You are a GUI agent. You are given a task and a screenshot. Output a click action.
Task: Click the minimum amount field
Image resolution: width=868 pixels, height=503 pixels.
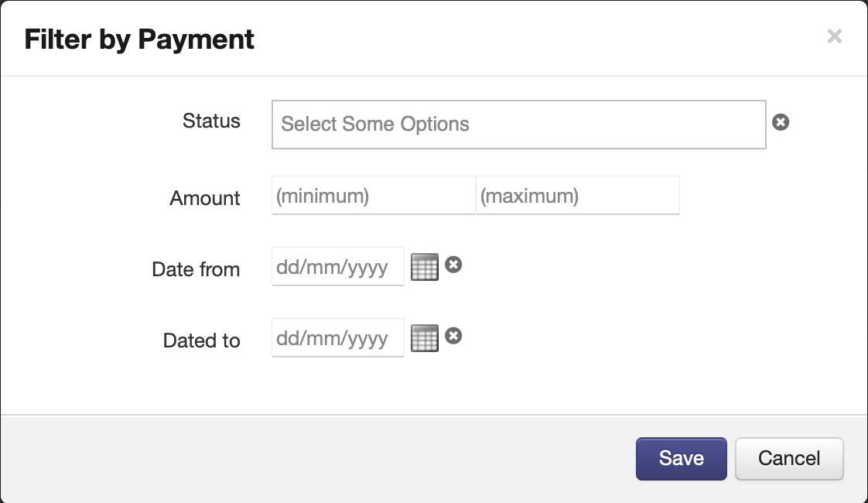point(373,196)
